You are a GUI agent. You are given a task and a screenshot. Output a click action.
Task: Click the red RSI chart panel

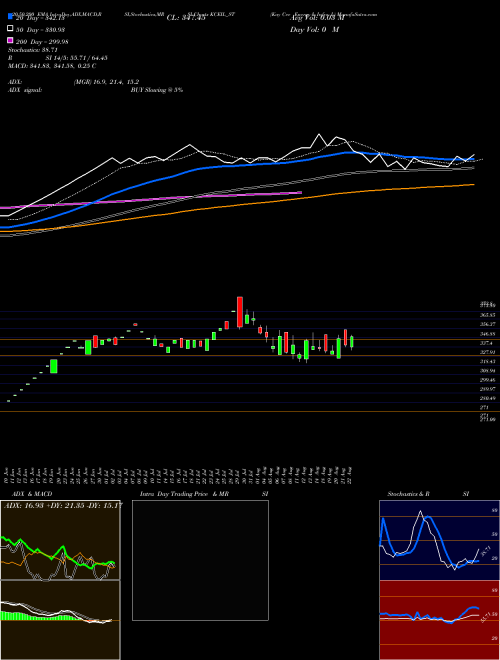point(439,620)
